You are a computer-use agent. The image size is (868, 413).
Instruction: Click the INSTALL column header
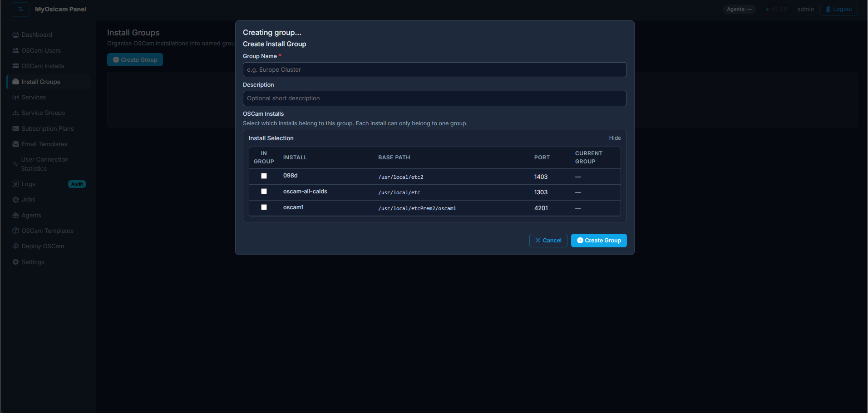295,157
